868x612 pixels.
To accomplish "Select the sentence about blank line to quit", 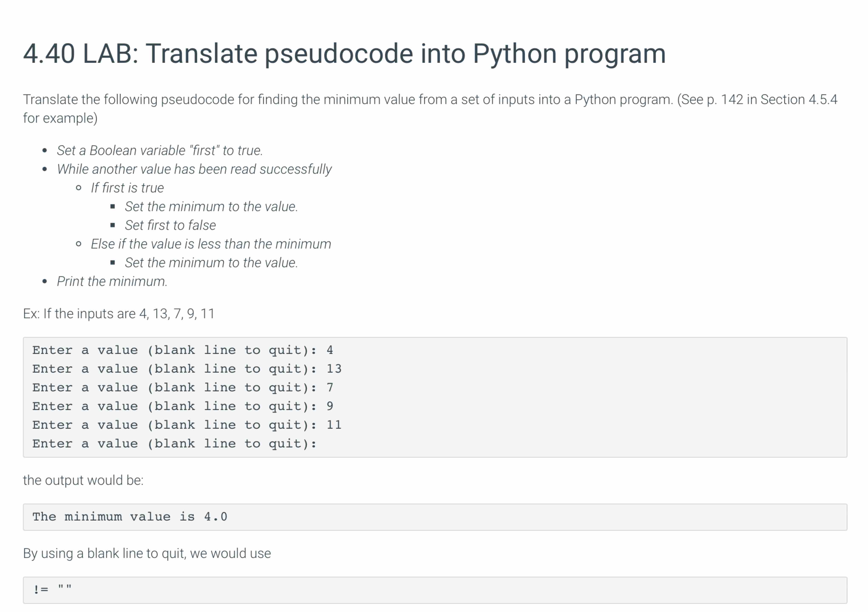I will click(147, 553).
